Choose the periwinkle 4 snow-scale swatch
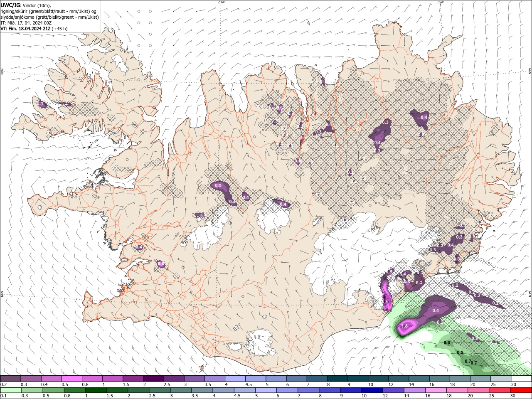The height and width of the screenshot is (399, 532). (235, 379)
